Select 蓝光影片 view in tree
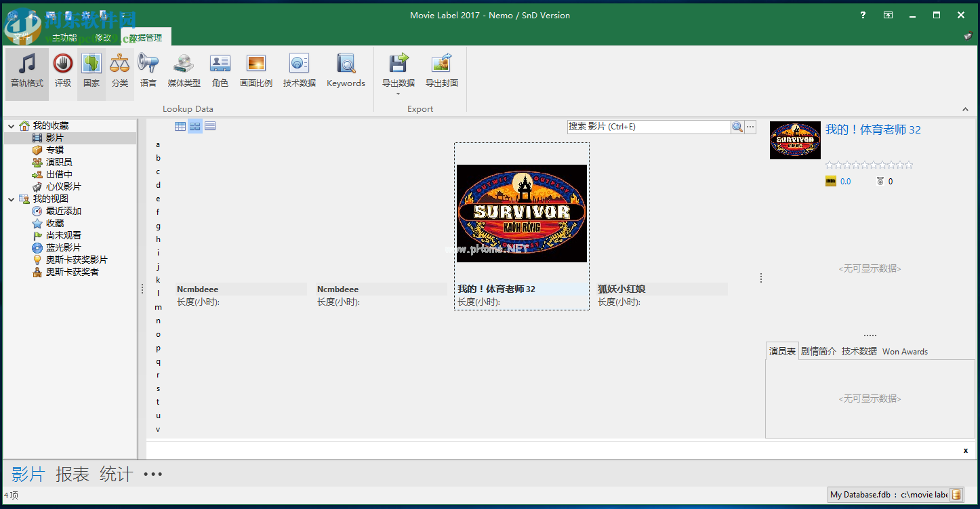The image size is (980, 509). 63,247
